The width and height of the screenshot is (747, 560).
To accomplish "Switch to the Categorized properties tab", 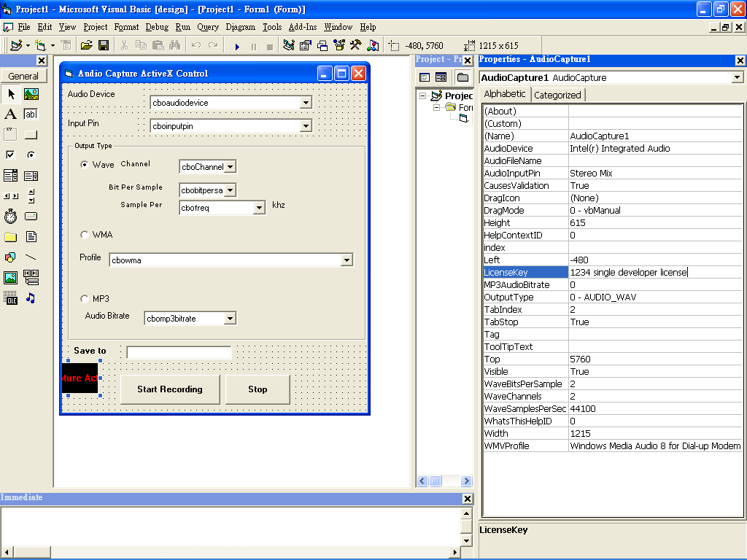I will coord(557,95).
